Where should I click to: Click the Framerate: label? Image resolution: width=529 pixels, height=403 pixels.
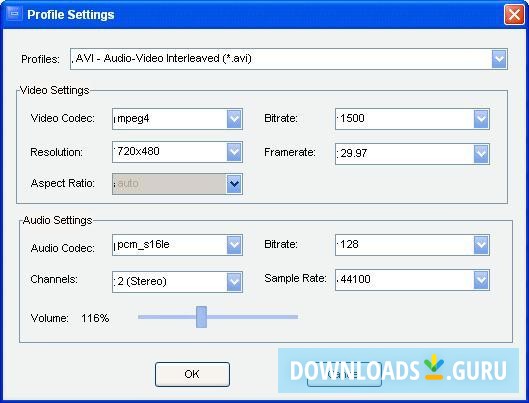290,152
